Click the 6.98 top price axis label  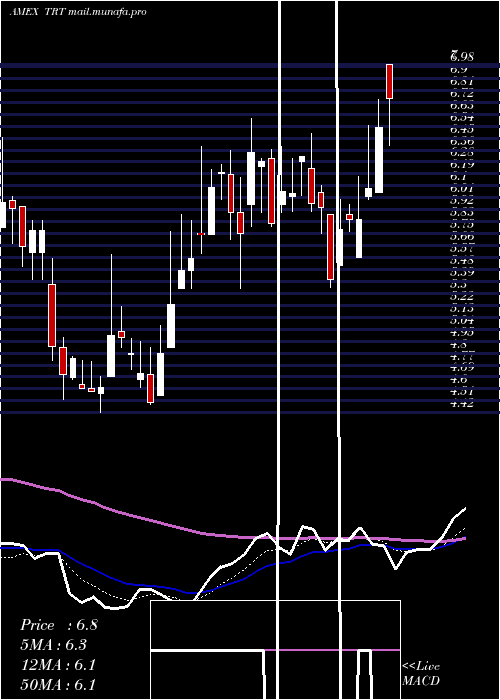pyautogui.click(x=462, y=57)
